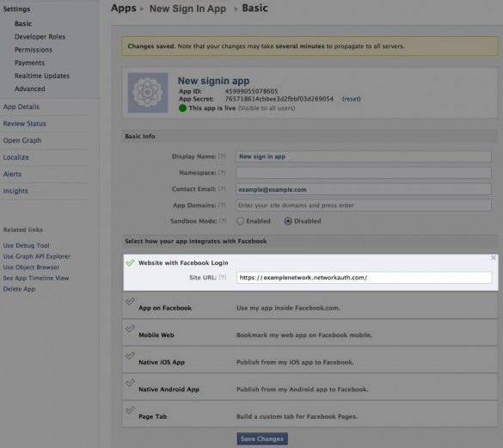The width and height of the screenshot is (503, 448).
Task: Expand the Mobile Web integration row
Action: click(310, 333)
